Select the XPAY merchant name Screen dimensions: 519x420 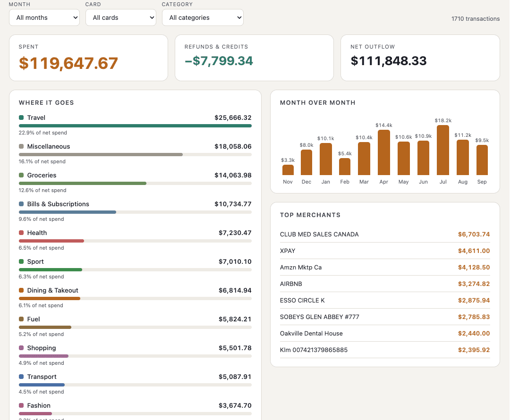pos(288,251)
